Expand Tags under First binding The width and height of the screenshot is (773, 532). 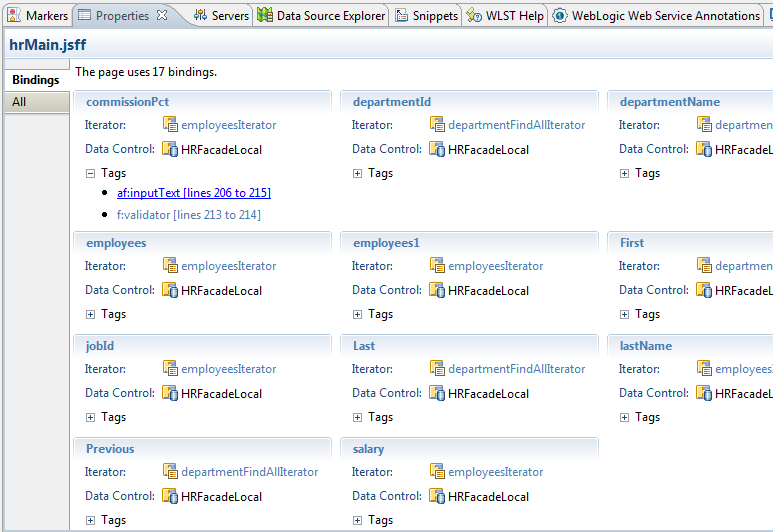(x=625, y=315)
